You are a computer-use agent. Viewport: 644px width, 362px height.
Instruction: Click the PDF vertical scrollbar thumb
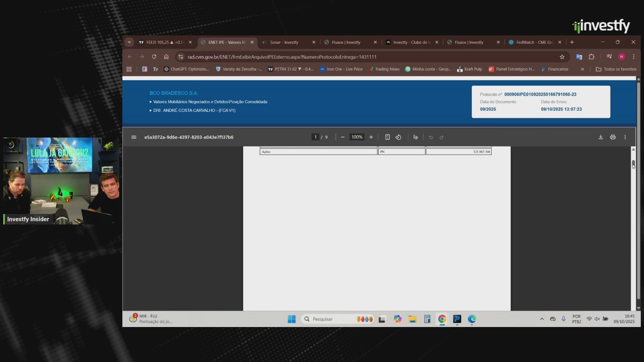tap(633, 164)
